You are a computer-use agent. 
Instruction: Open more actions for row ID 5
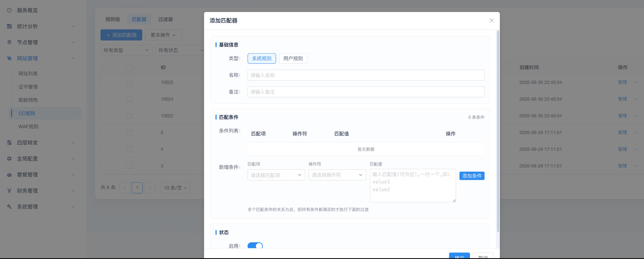[x=635, y=132]
